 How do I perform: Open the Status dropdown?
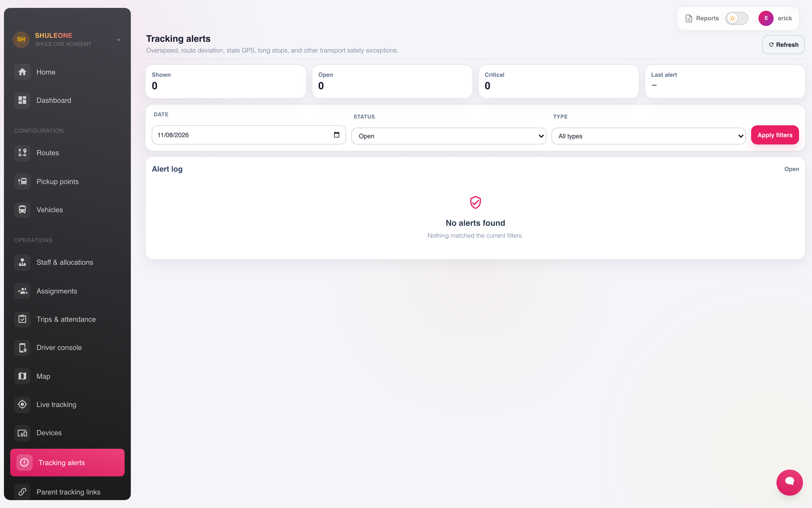pyautogui.click(x=449, y=136)
